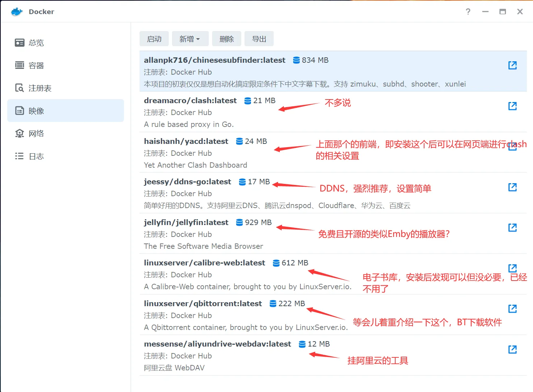This screenshot has height=392, width=533.
Task: Click the 日志 log sidebar icon
Action: (x=19, y=156)
